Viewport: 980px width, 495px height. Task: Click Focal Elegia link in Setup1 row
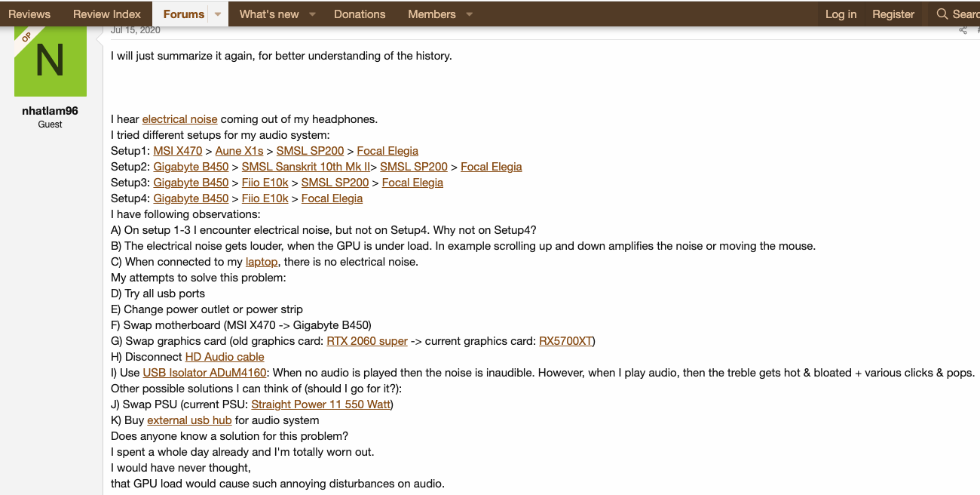point(387,151)
